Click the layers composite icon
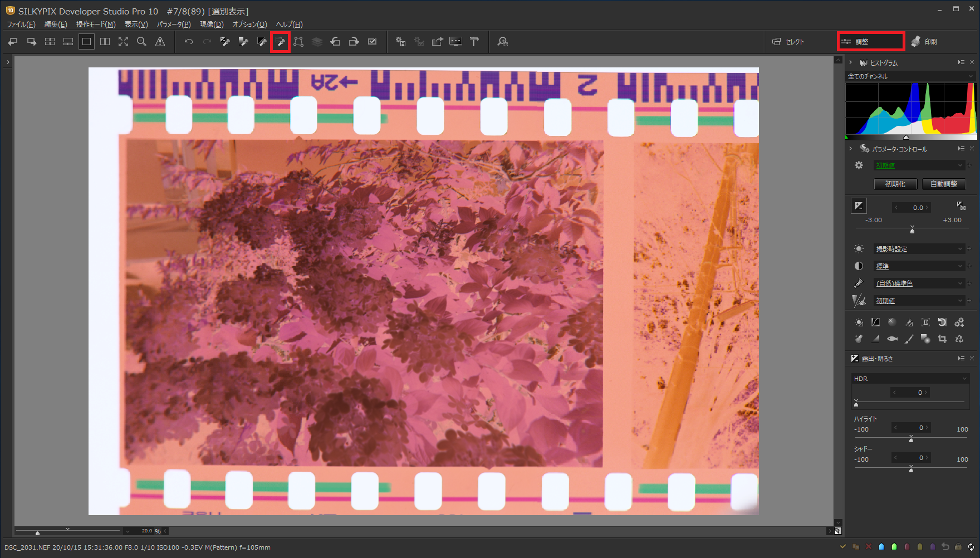Viewport: 980px width, 558px height. (x=317, y=42)
